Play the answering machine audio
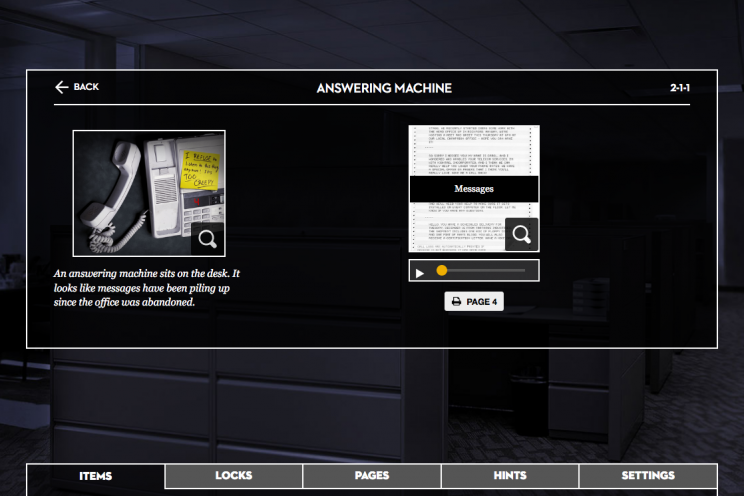Viewport: 744px width, 496px height. click(419, 273)
